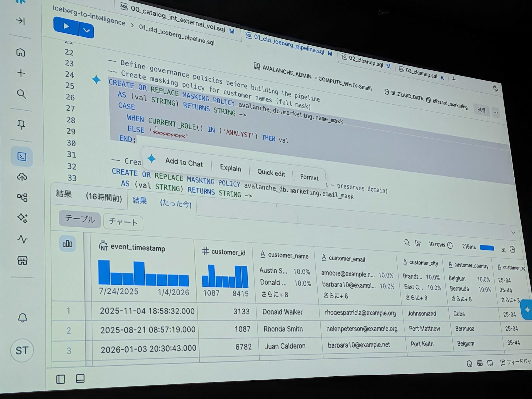
Task: Open the notifications bell icon
Action: (x=22, y=317)
